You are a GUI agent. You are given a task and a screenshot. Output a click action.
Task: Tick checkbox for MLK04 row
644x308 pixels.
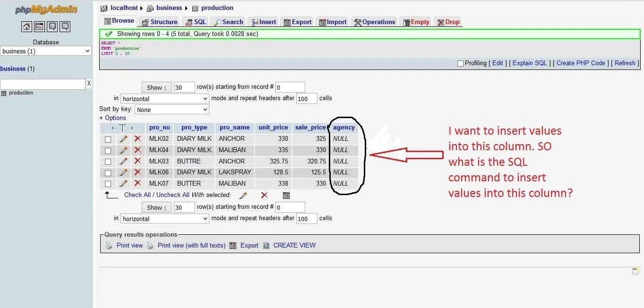(108, 151)
